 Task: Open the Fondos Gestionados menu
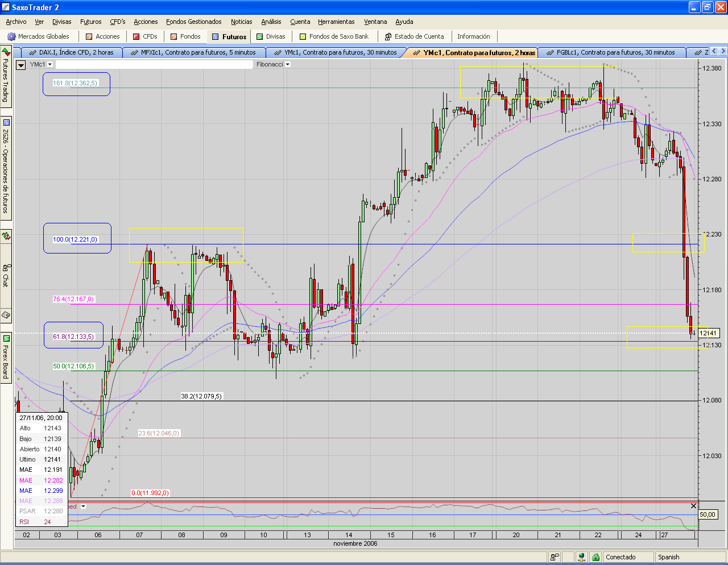194,22
